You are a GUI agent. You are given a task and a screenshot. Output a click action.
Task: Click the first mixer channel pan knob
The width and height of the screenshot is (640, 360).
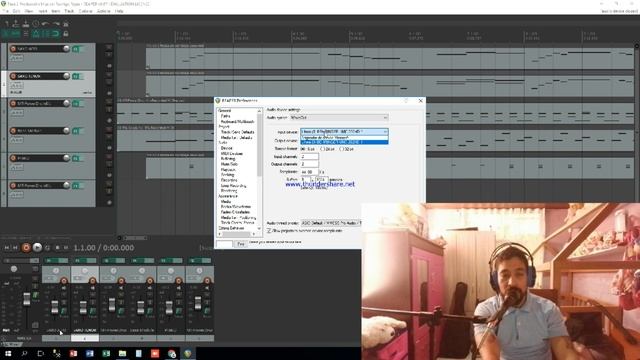point(56,271)
